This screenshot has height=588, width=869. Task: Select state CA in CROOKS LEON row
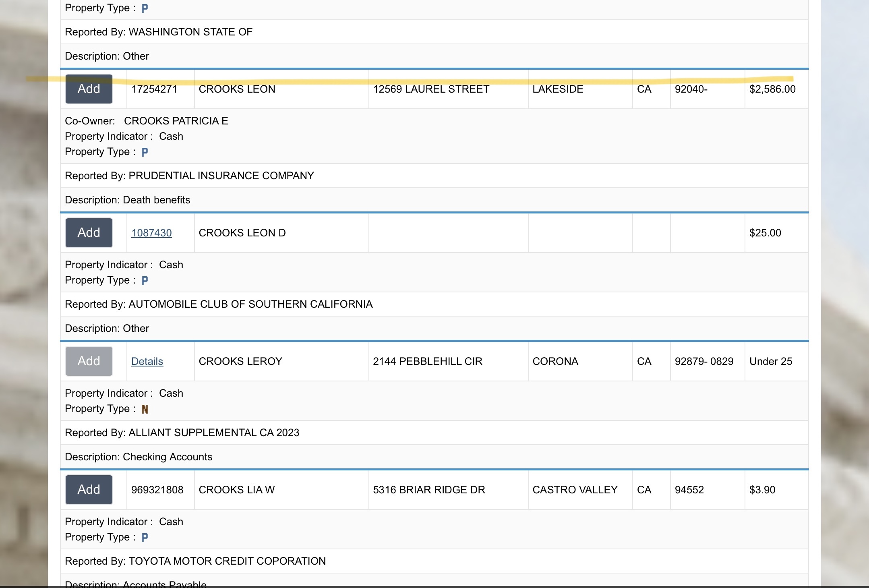pyautogui.click(x=644, y=89)
